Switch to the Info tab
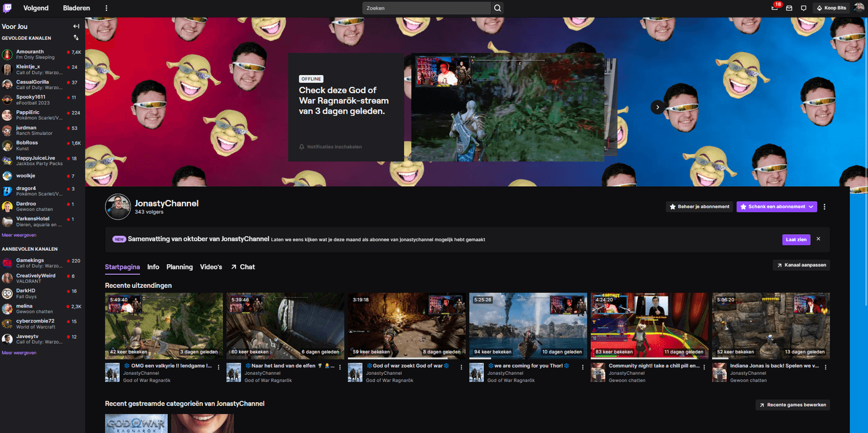Viewport: 868px width, 433px height. (x=153, y=267)
